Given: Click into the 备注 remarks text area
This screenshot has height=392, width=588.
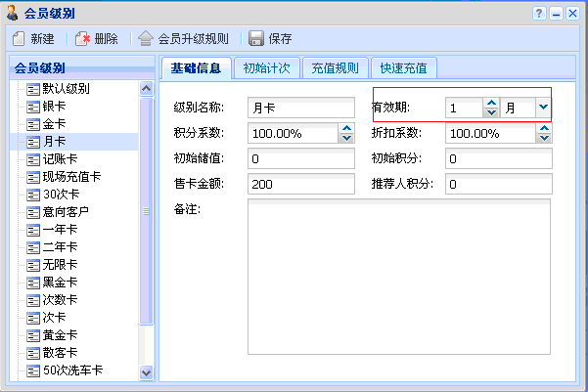Looking at the screenshot, I should pyautogui.click(x=398, y=277).
